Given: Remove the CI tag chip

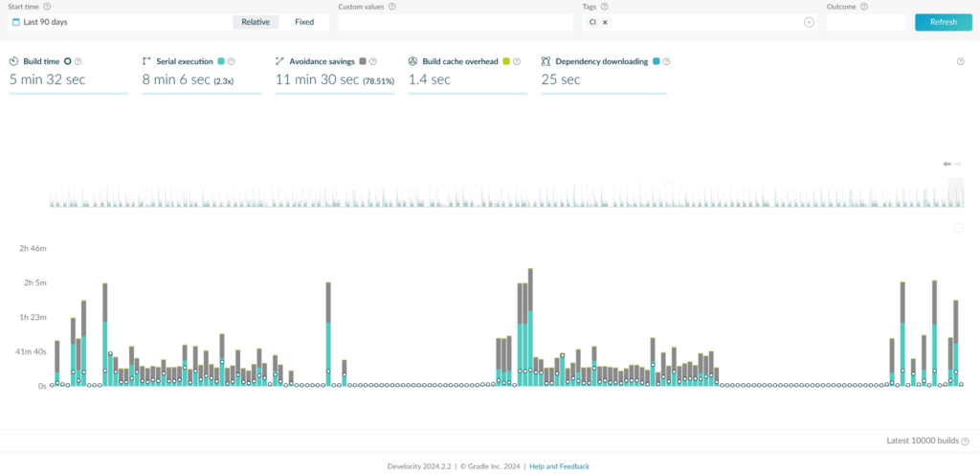Looking at the screenshot, I should (605, 22).
